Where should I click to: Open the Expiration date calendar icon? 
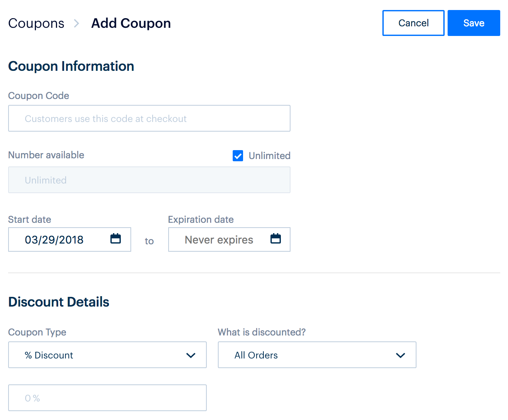(275, 239)
